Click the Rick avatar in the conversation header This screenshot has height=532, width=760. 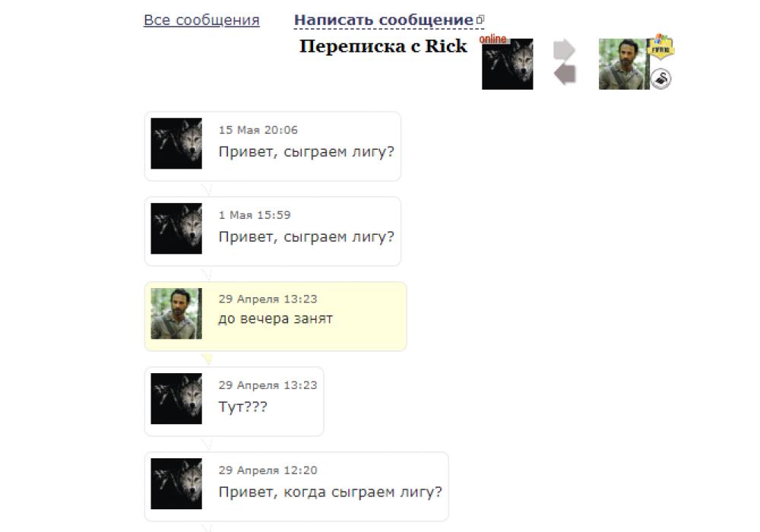(624, 64)
